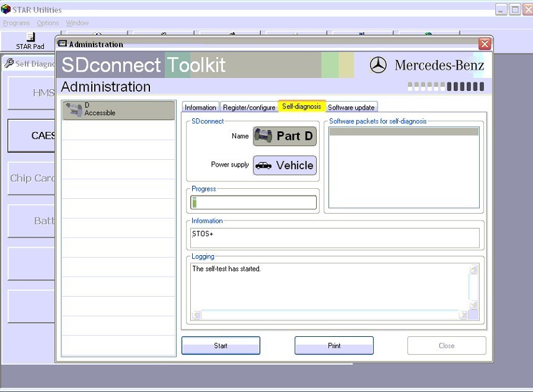Open the Window menu
Screen dimensions: 533x392
tap(77, 23)
